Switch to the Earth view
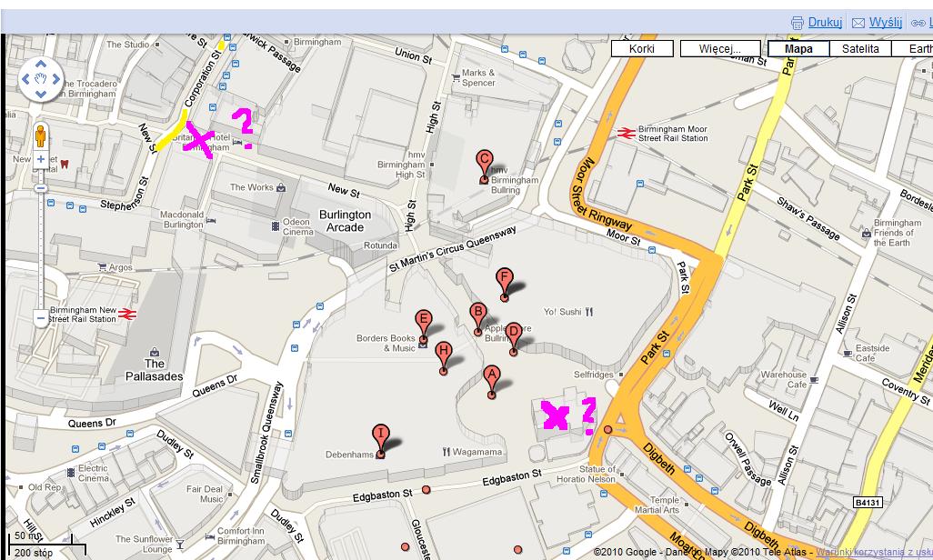The image size is (933, 560). point(917,49)
